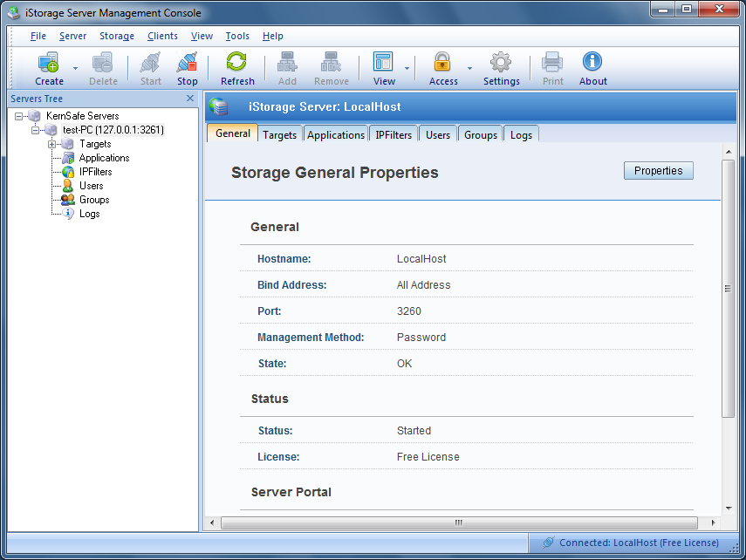
Task: Click the View toolbar icon
Action: [x=383, y=62]
